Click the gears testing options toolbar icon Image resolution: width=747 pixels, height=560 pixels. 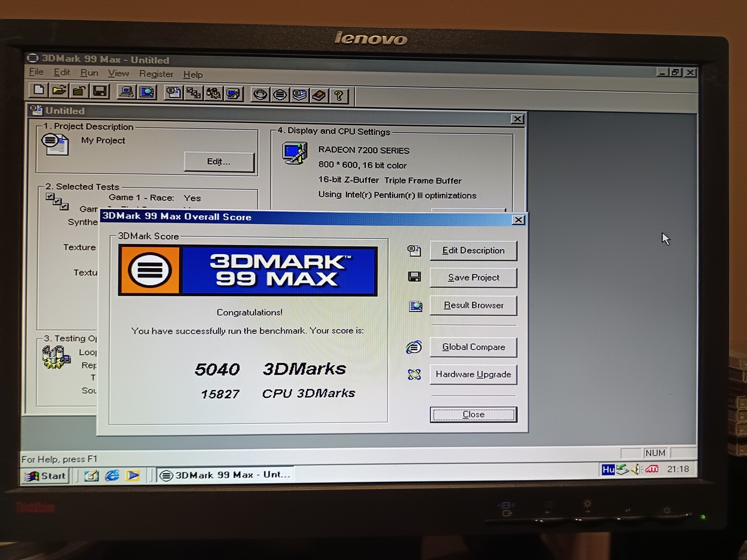click(x=214, y=94)
